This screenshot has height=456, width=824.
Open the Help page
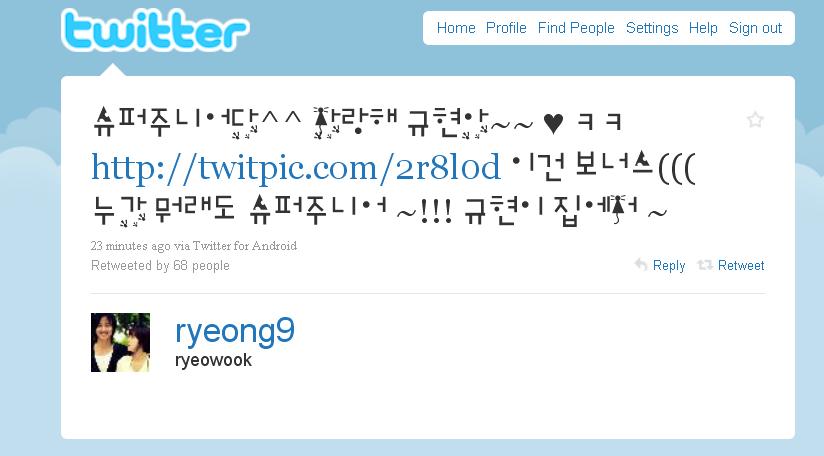point(703,28)
